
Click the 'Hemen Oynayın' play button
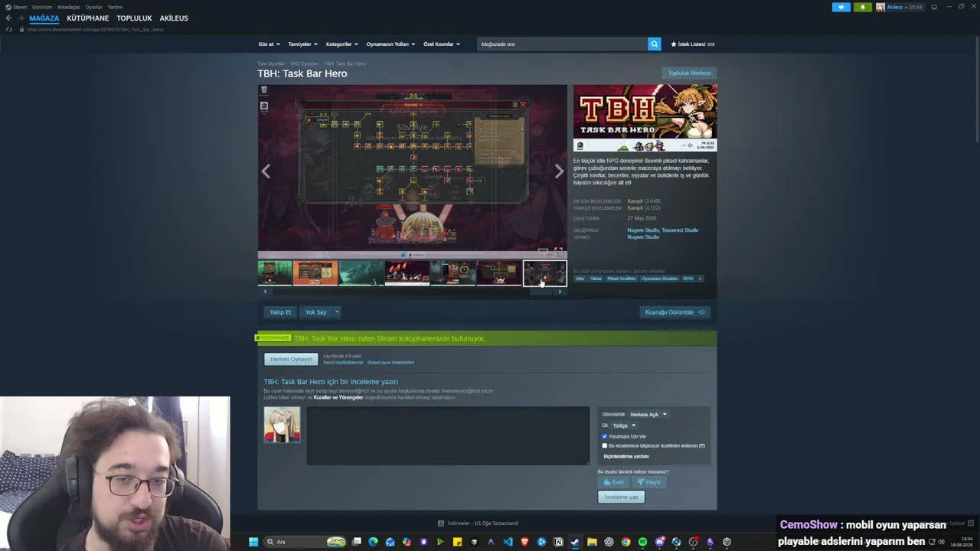pyautogui.click(x=291, y=359)
